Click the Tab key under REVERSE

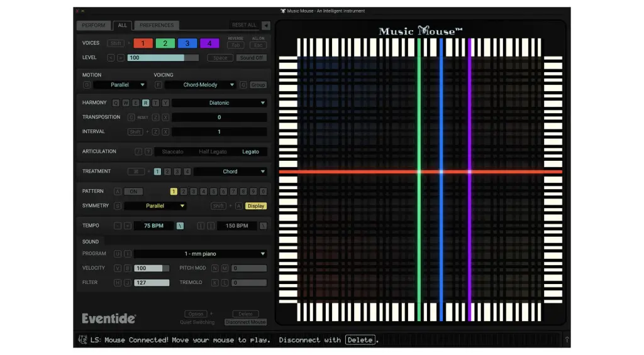coord(235,46)
